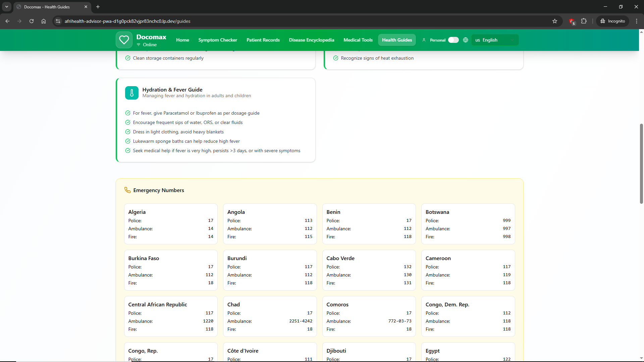
Task: Go to Disease Encyclopedia
Action: click(311, 40)
